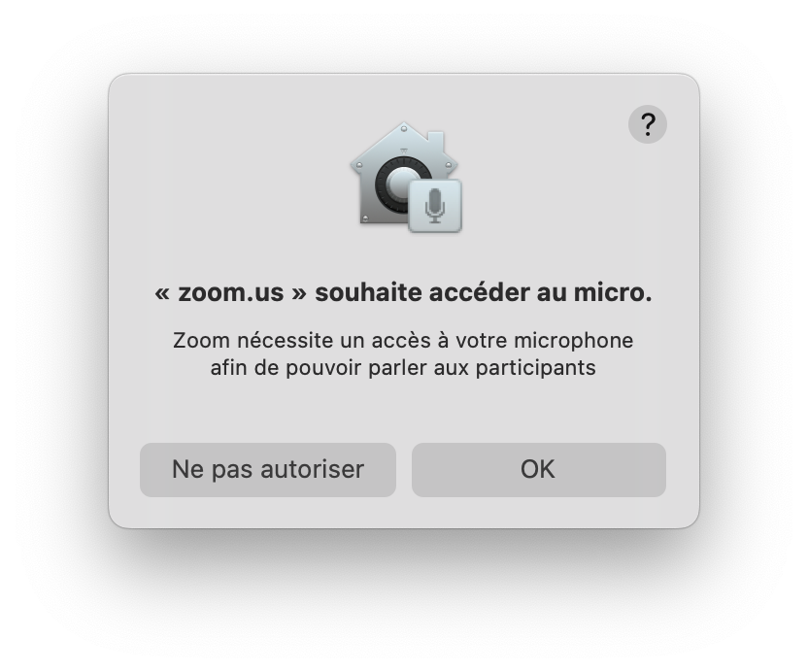Click the gray microphone symbol on the badge
This screenshot has width=808, height=672.
[435, 206]
